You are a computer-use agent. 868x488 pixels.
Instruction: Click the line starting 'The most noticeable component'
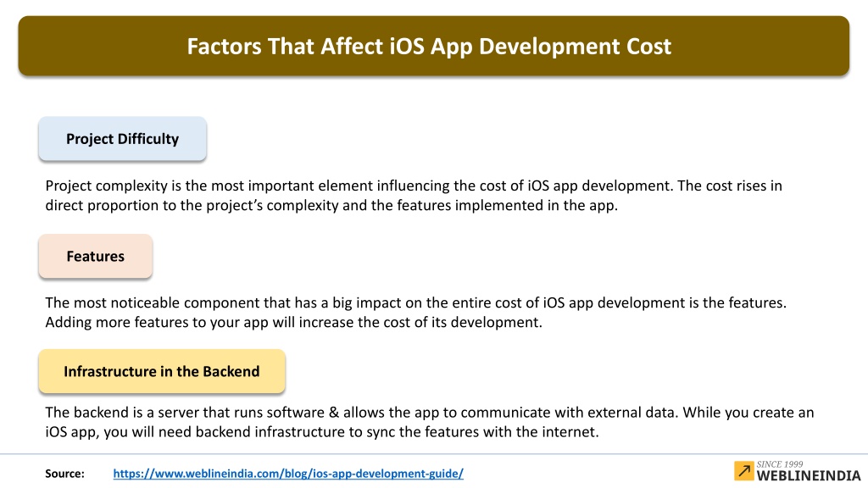tap(415, 302)
